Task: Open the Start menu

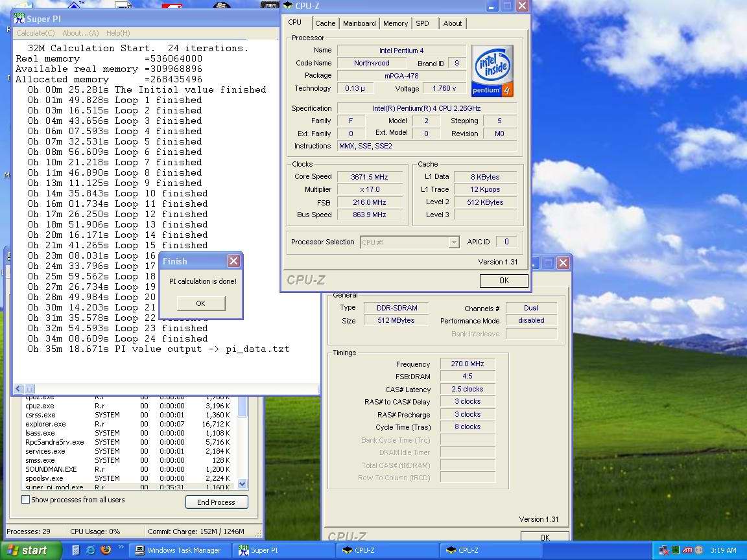Action: point(31,550)
